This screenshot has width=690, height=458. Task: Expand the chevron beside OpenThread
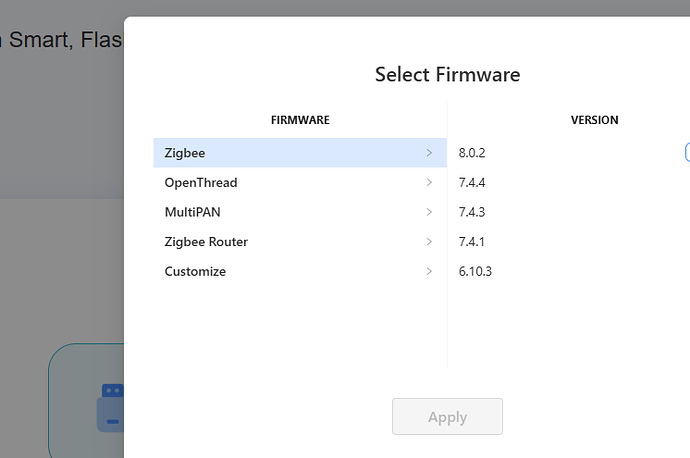[429, 182]
